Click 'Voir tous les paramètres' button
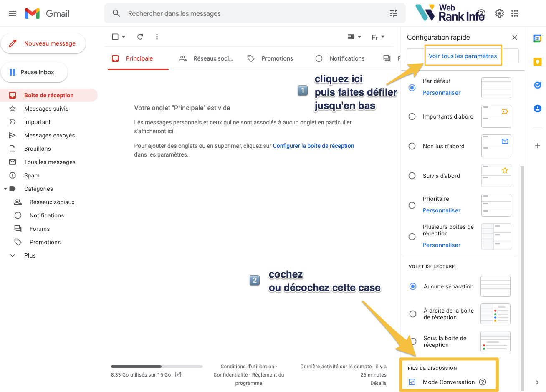 tap(463, 56)
